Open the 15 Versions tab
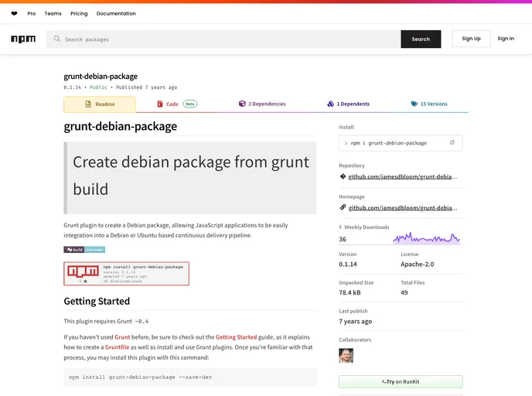This screenshot has height=396, width=532. (429, 104)
